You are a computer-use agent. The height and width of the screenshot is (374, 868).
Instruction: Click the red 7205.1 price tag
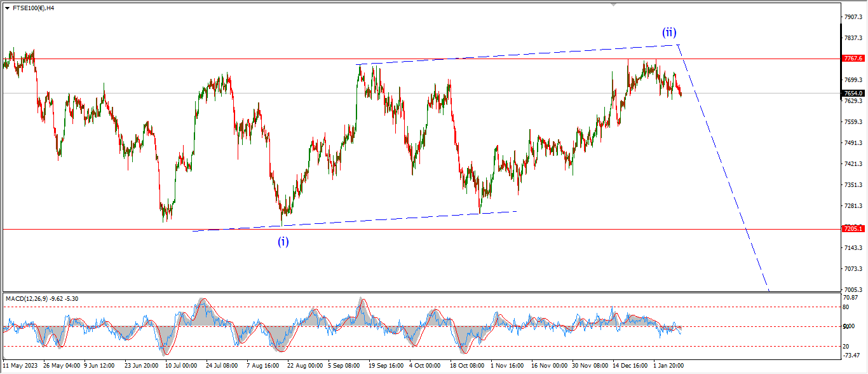pos(853,228)
